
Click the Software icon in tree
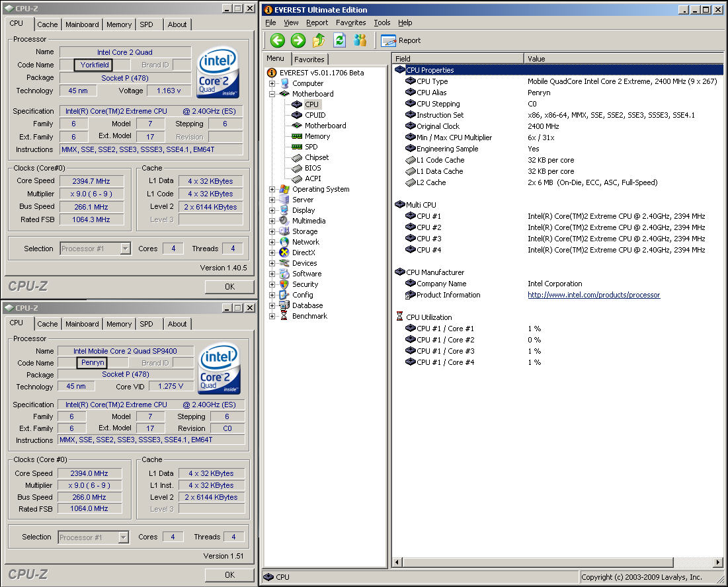click(284, 274)
